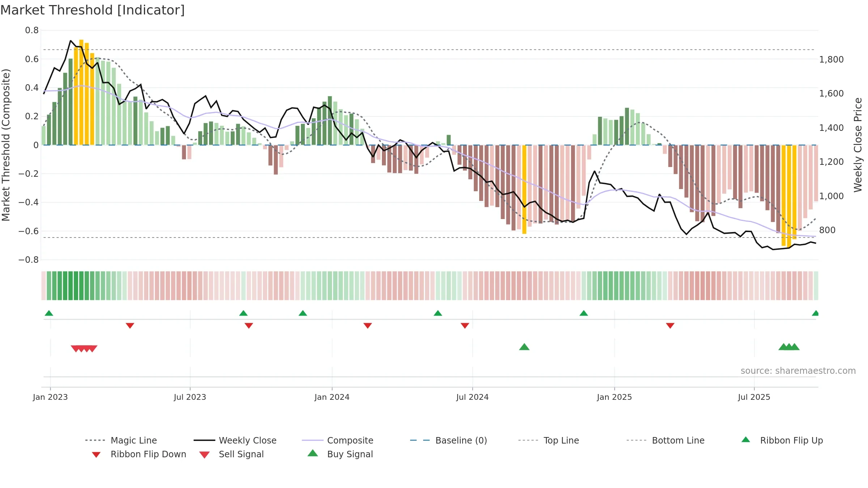Click the ribbon flip down marker near Feb 2024
The image size is (868, 488).
(368, 326)
